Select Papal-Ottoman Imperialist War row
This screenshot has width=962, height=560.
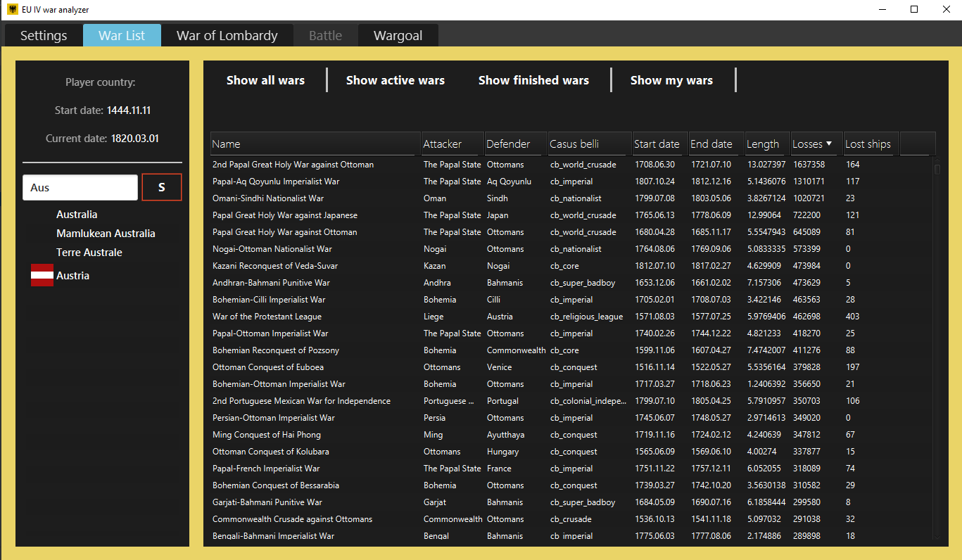coord(571,333)
